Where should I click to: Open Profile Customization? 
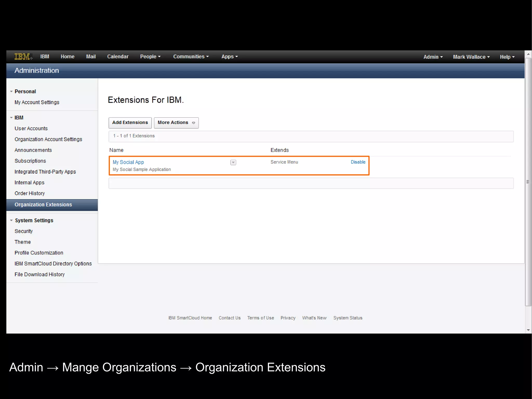tap(39, 253)
